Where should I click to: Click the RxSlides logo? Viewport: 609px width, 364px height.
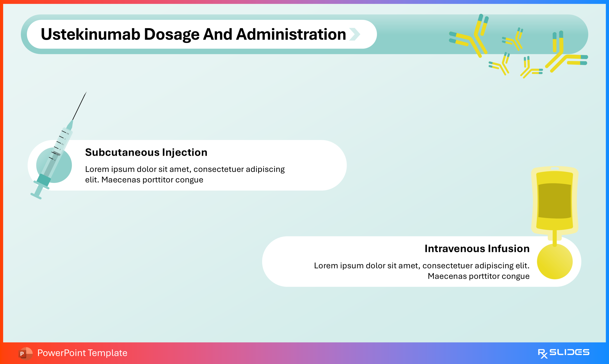pyautogui.click(x=563, y=353)
